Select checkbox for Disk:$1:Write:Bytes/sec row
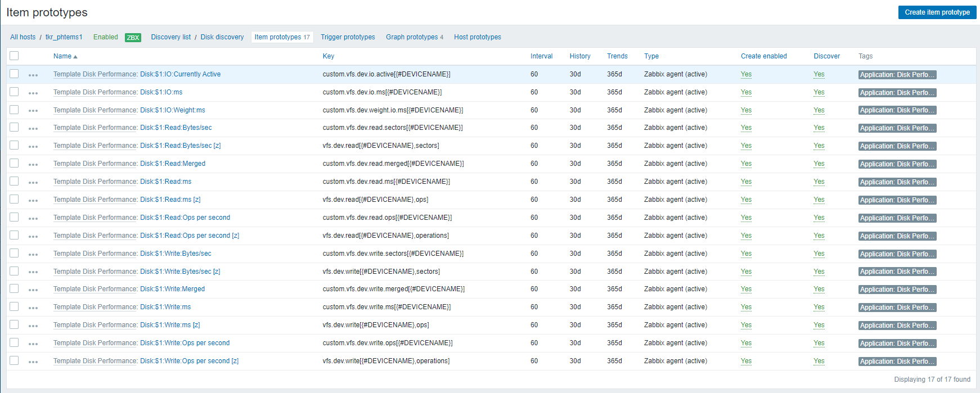This screenshot has width=980, height=393. (x=14, y=253)
